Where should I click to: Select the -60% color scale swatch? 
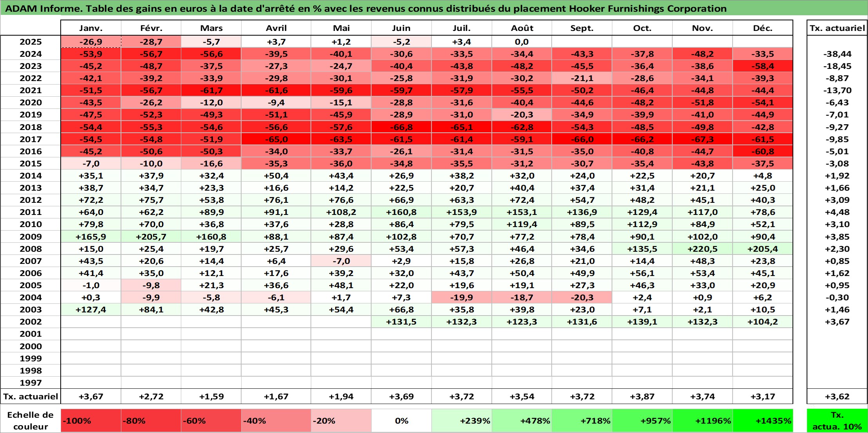click(211, 421)
